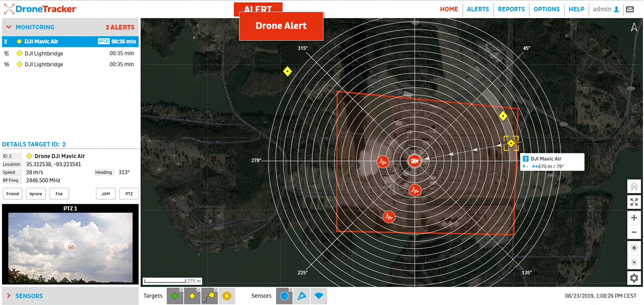
Task: Click the heading value 313°
Action: [124, 172]
